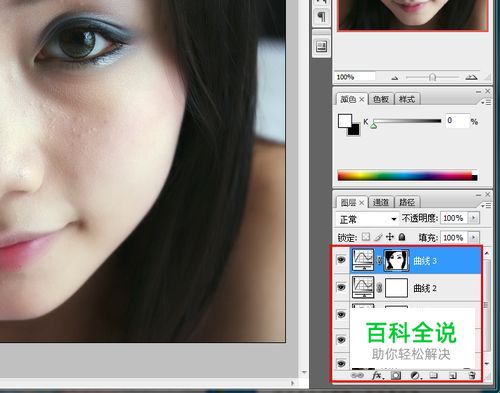Open the layer style fx menu

point(377,375)
